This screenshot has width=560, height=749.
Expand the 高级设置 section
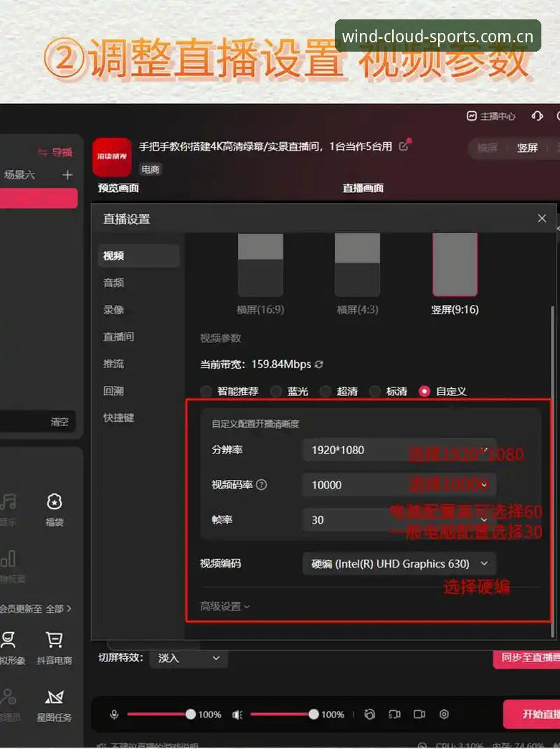(x=225, y=606)
